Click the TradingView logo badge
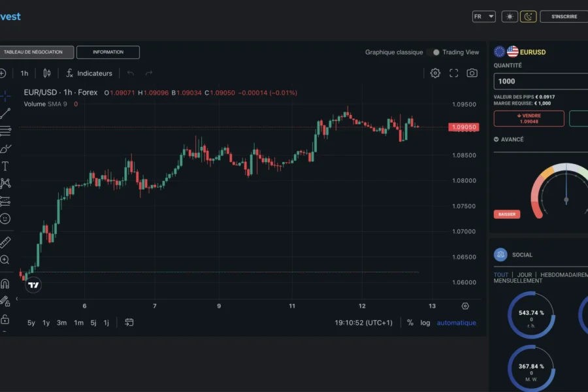Image resolution: width=588 pixels, height=392 pixels. (x=33, y=285)
